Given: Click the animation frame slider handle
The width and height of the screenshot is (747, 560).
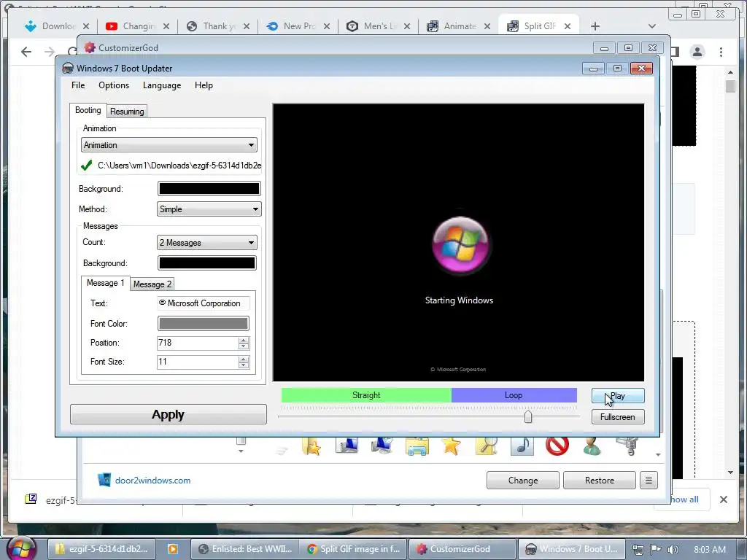Looking at the screenshot, I should point(528,416).
